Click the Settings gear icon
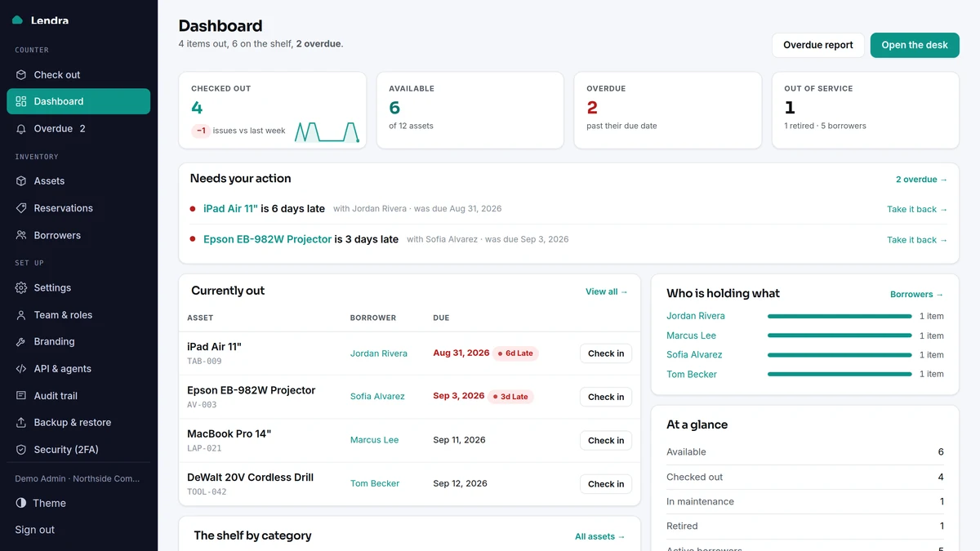This screenshot has height=551, width=980. click(21, 287)
